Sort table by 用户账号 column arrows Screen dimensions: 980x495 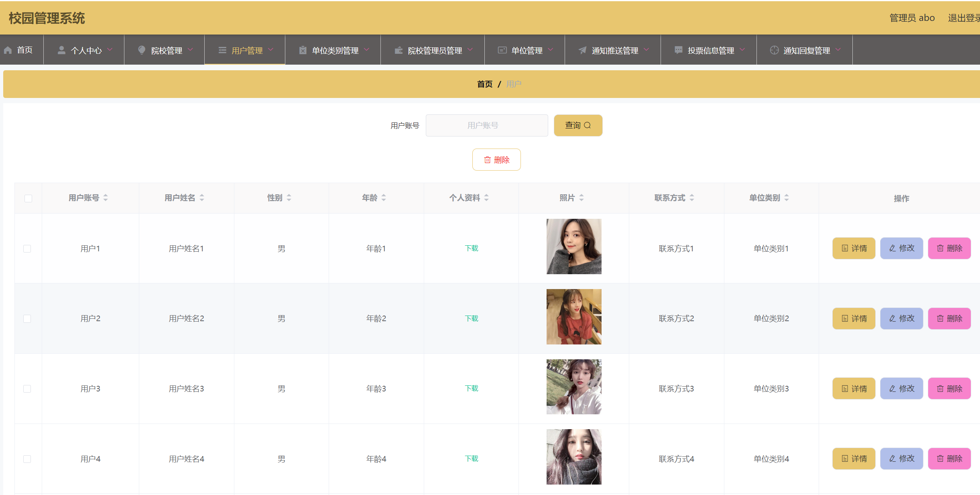[106, 198]
